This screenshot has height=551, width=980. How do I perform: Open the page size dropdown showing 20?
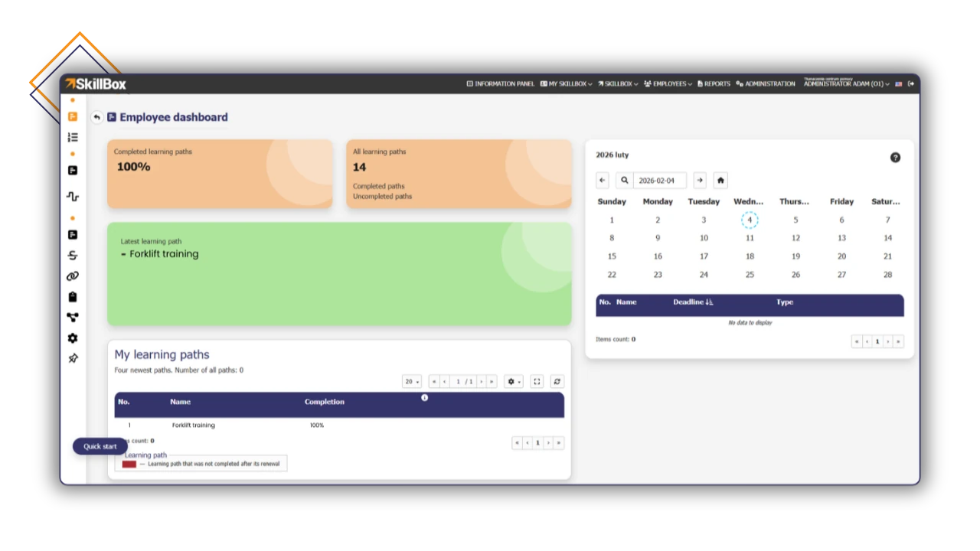click(x=411, y=381)
